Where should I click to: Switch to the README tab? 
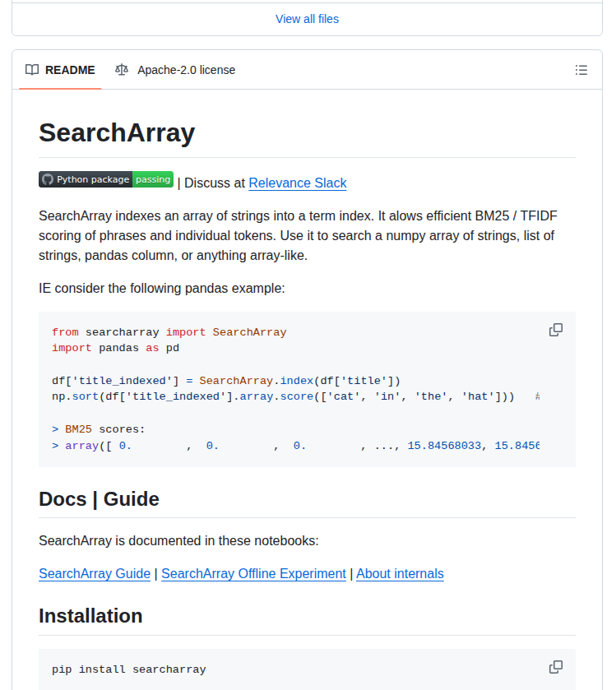pyautogui.click(x=60, y=70)
